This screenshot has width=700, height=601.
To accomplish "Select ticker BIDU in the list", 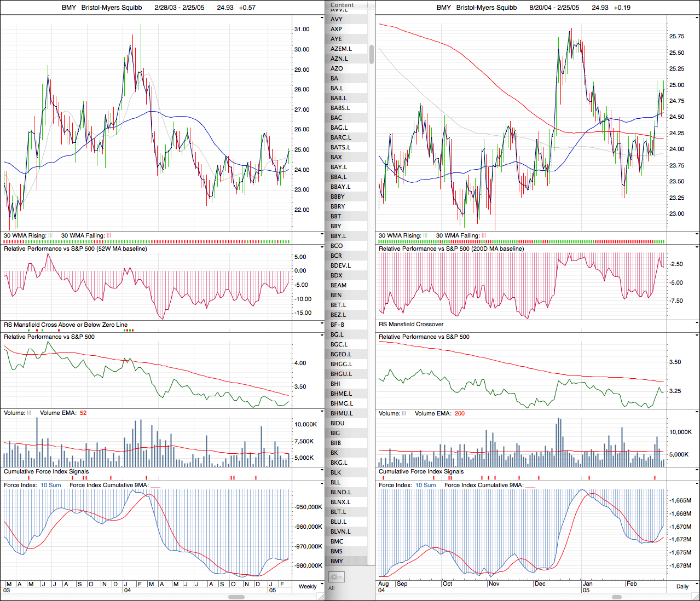I will point(346,423).
